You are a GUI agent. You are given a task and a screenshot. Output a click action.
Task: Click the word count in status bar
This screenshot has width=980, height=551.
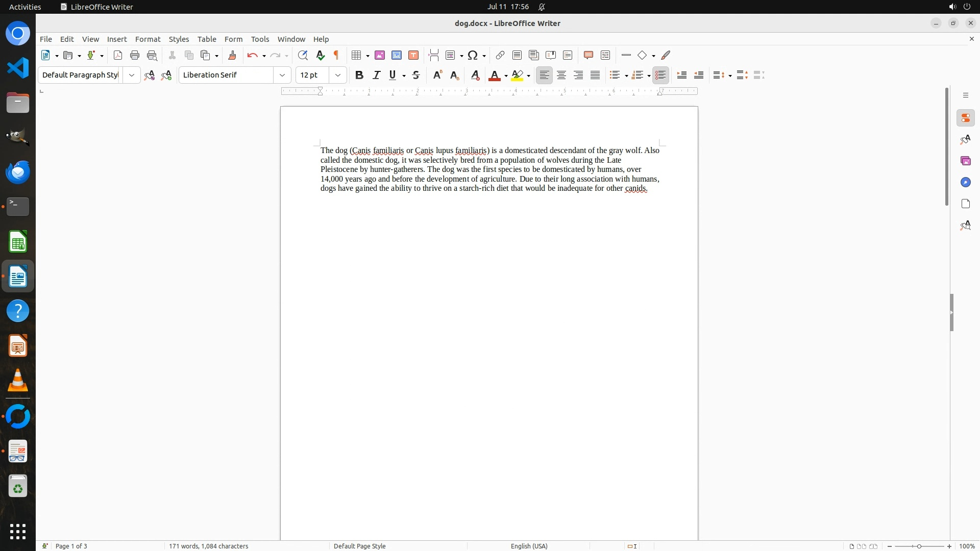pos(208,546)
